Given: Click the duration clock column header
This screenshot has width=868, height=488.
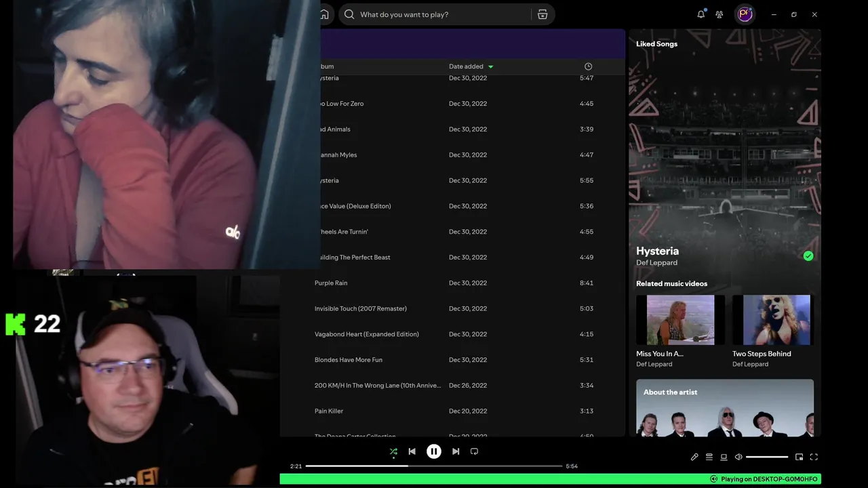Looking at the screenshot, I should [588, 66].
